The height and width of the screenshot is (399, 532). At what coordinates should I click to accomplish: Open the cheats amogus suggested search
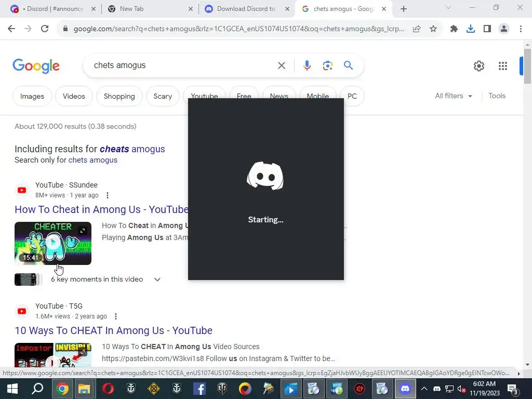(132, 149)
